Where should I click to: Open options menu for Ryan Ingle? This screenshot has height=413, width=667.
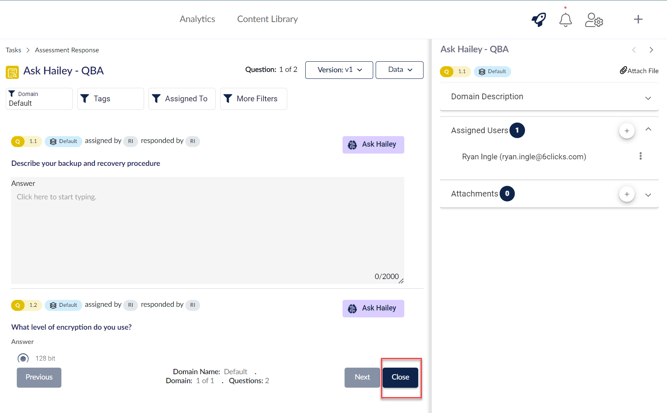[x=641, y=157]
